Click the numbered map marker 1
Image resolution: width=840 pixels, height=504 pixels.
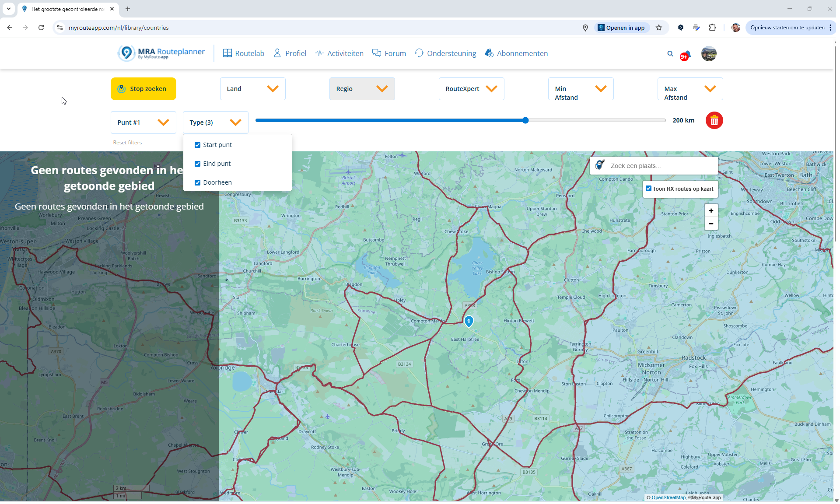tap(469, 321)
